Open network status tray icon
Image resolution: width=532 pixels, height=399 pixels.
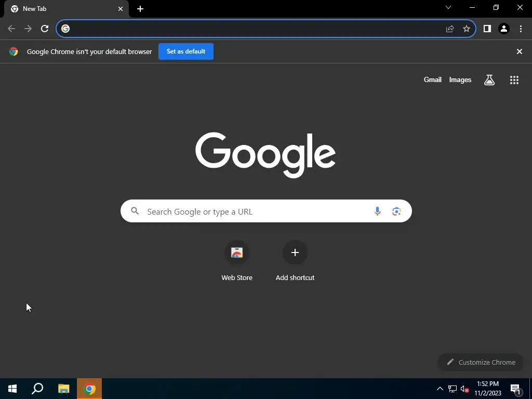(x=453, y=389)
